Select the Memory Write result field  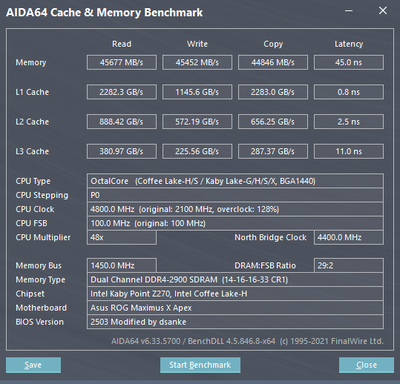pyautogui.click(x=197, y=62)
